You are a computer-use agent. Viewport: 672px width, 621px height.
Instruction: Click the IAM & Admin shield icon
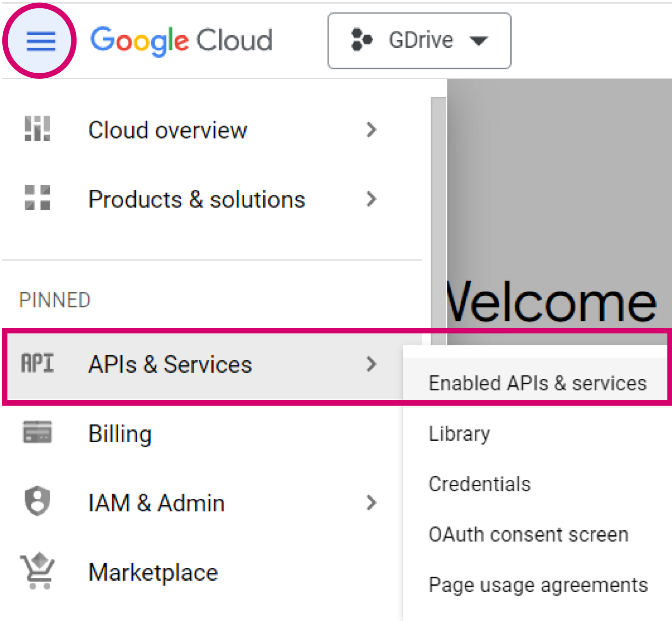37,501
